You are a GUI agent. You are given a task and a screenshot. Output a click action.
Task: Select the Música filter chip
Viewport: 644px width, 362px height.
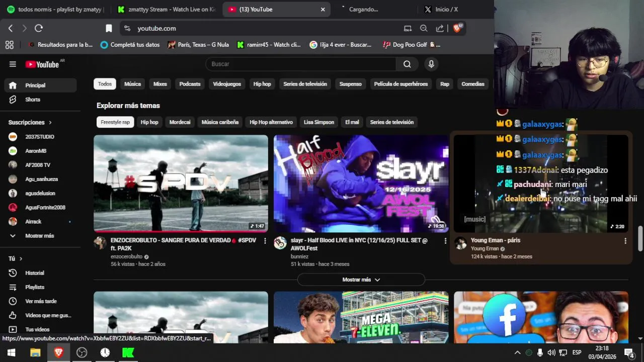coord(132,84)
